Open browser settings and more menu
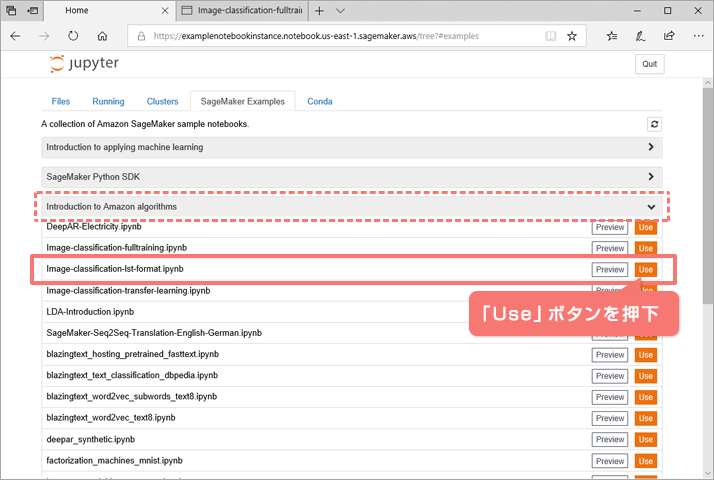The height and width of the screenshot is (480, 714). click(699, 36)
